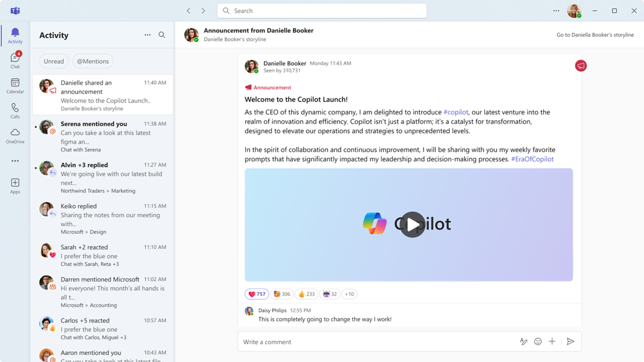
Task: Open the sidebar overflow ellipsis menu
Action: click(15, 160)
